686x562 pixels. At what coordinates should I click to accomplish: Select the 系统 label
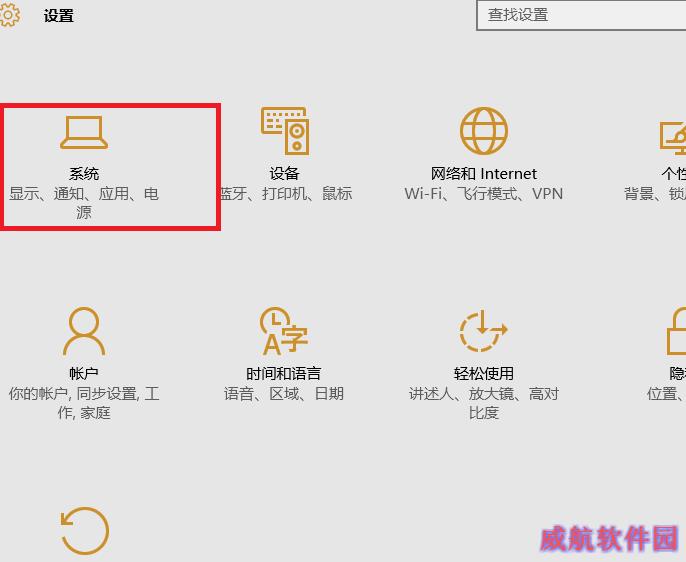[x=84, y=174]
